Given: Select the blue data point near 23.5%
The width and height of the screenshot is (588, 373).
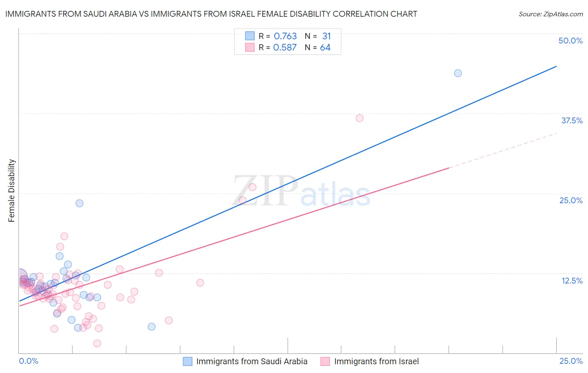Looking at the screenshot, I should [79, 203].
